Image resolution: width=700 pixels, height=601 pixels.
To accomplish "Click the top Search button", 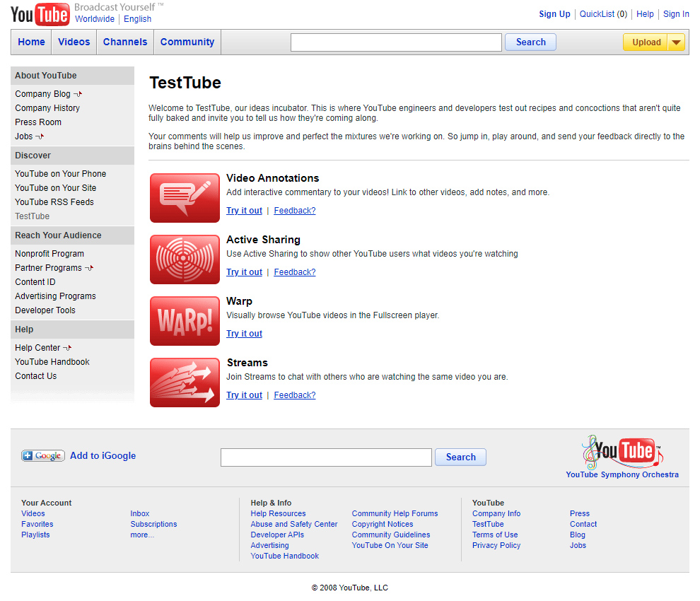I will [x=531, y=42].
